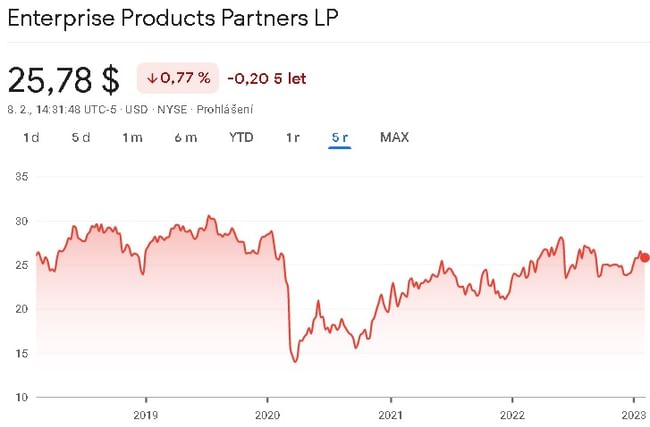Click the 0,77 % change badge

point(178,78)
